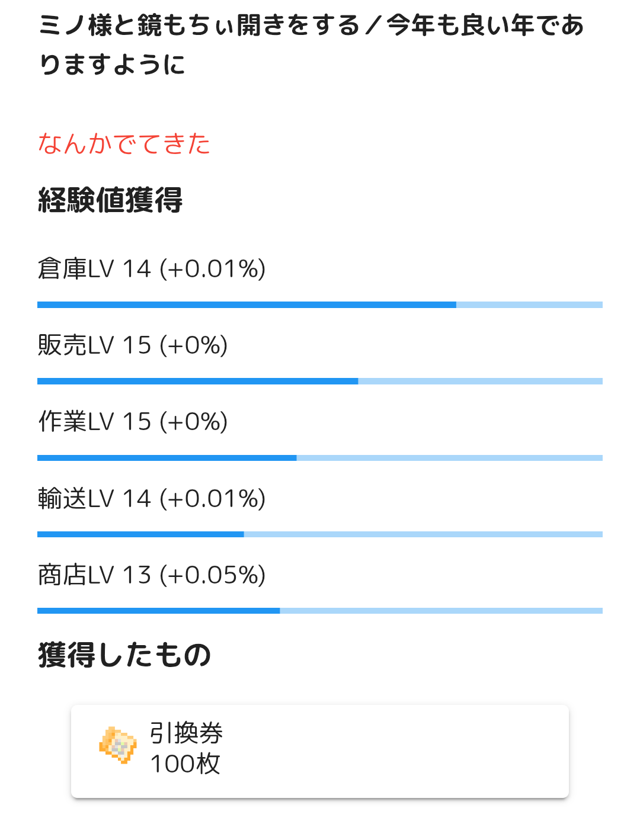Tap the 輸送LV 14 experience label
This screenshot has height=840, width=640.
point(152,499)
